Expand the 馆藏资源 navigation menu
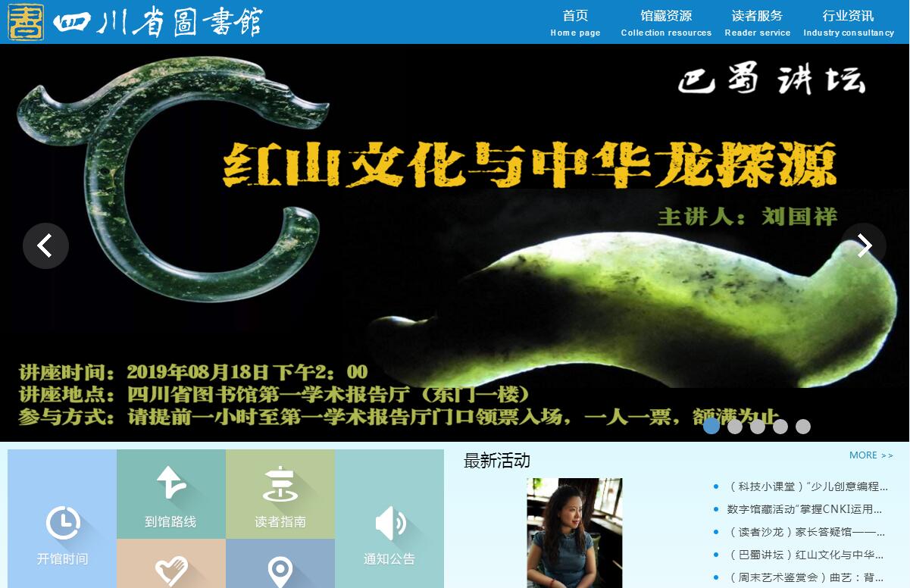910x588 pixels. pos(666,22)
